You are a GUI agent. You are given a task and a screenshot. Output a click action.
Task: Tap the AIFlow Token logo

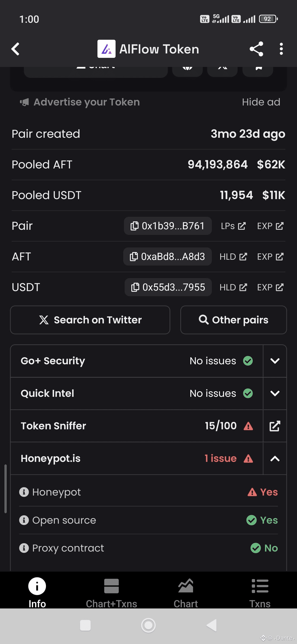[x=107, y=49]
